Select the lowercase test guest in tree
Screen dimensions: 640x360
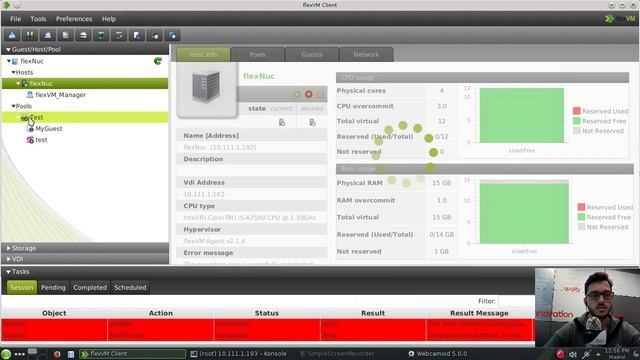pos(41,140)
